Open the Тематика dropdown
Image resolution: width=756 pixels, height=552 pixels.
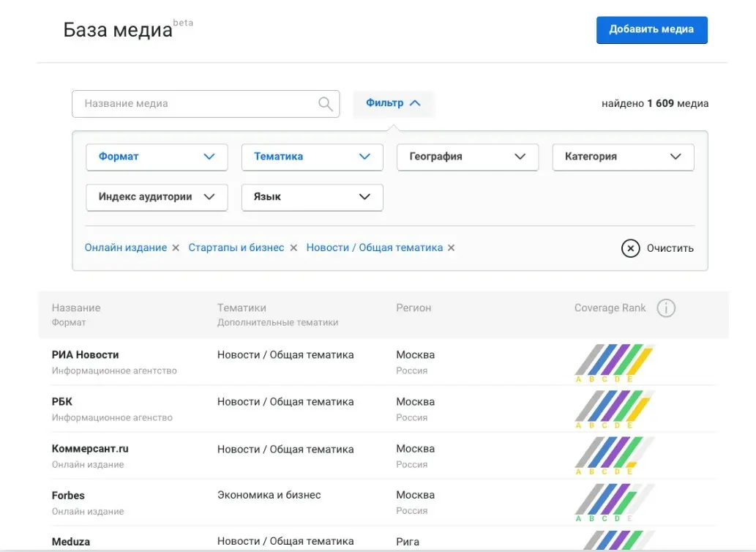[x=312, y=157]
